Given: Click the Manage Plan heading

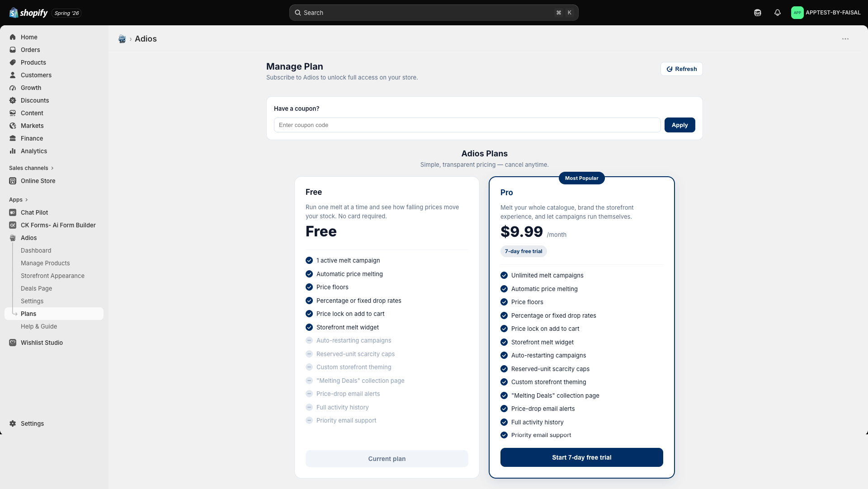Looking at the screenshot, I should point(295,66).
